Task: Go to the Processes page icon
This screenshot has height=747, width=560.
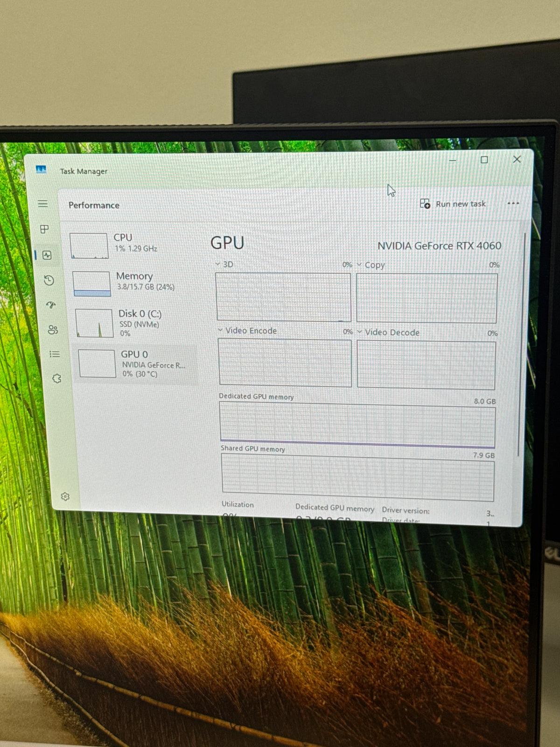Action: coord(44,229)
